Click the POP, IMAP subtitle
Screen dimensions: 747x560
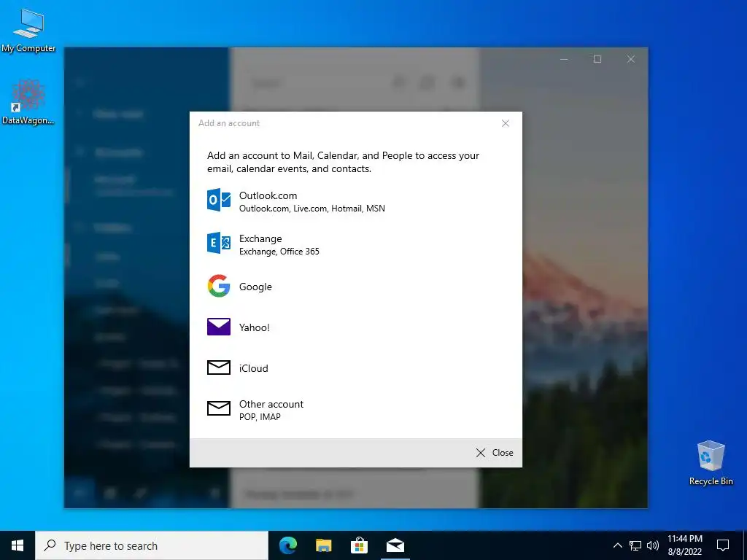click(x=260, y=417)
